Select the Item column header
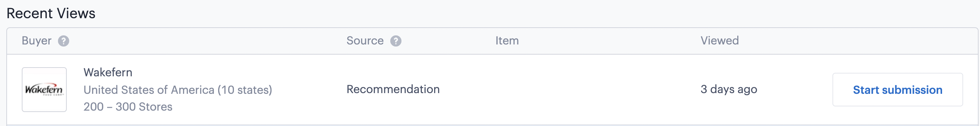Screen dimensions: 980x126 tap(507, 41)
